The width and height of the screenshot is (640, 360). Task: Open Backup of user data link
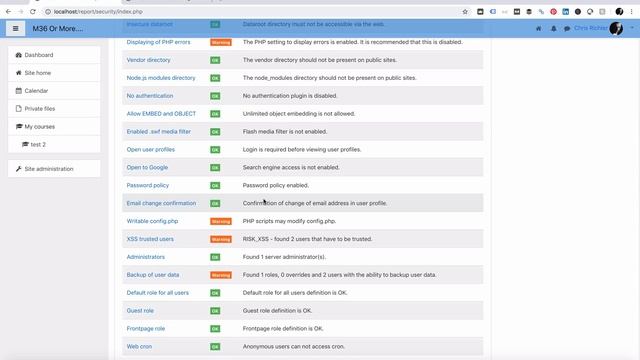pyautogui.click(x=153, y=275)
